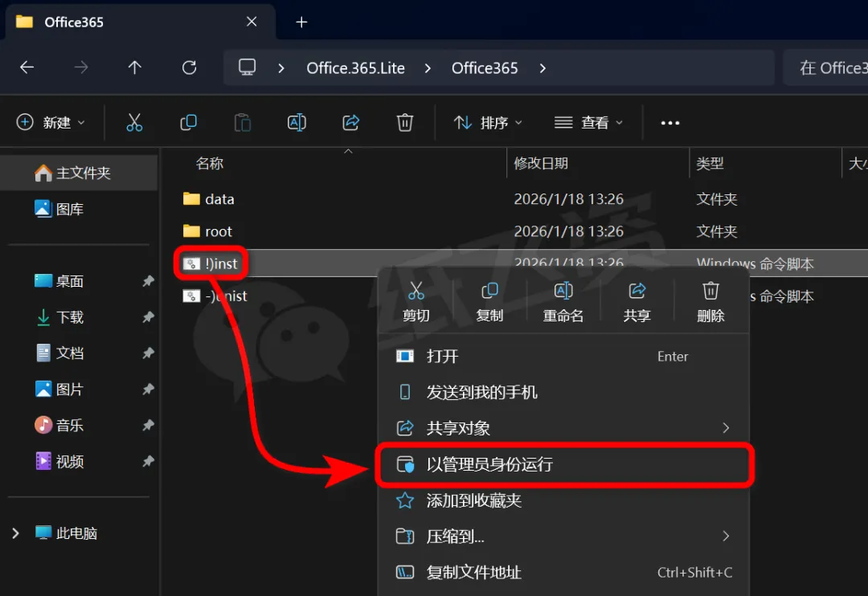This screenshot has height=596, width=868.
Task: Expand the 压缩到... submenu arrow
Action: coord(726,536)
